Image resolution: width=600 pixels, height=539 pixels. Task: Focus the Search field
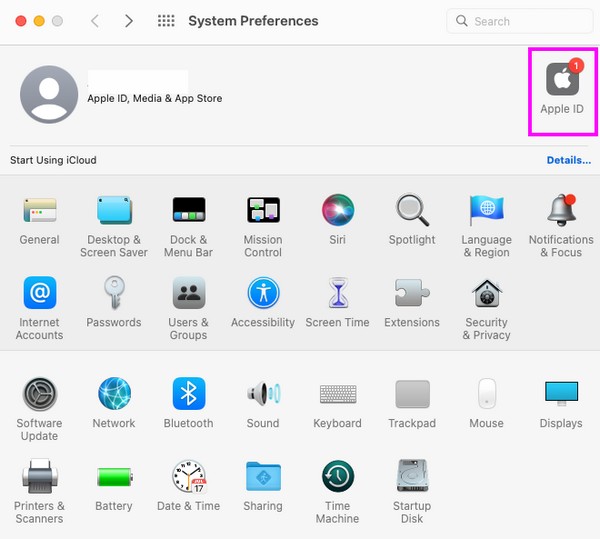[520, 21]
